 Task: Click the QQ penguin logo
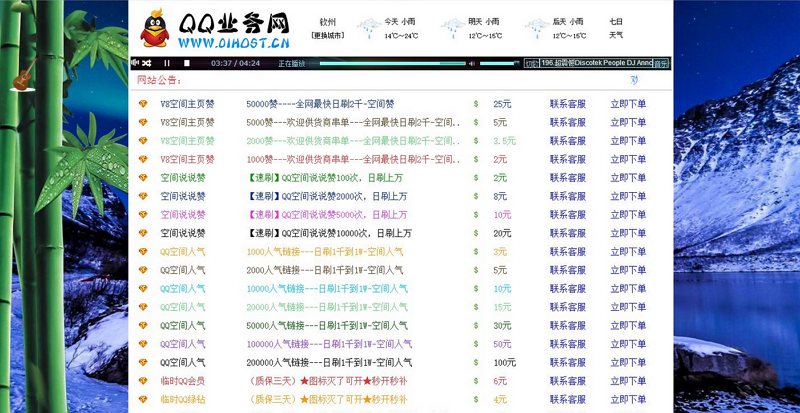[x=155, y=28]
